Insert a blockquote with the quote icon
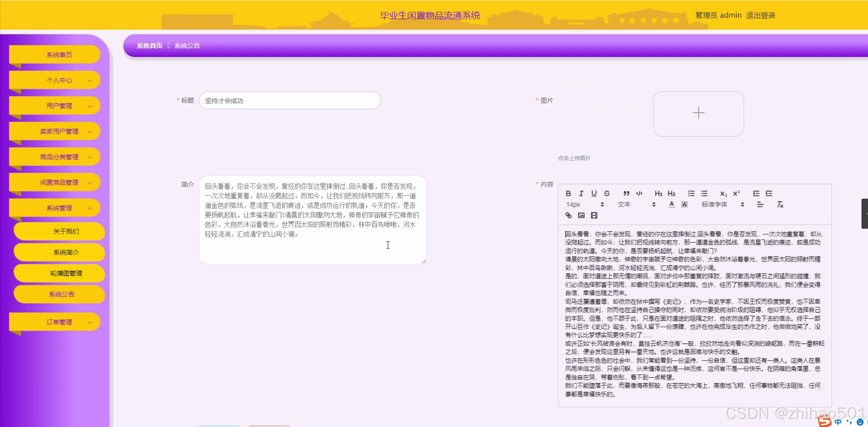 (x=626, y=194)
